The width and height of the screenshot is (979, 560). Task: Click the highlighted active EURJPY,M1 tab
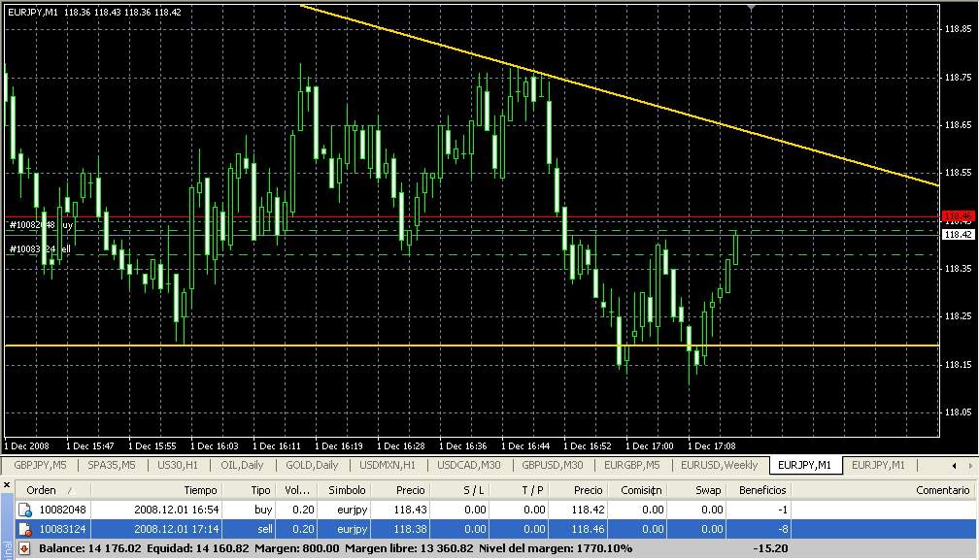[x=805, y=465]
